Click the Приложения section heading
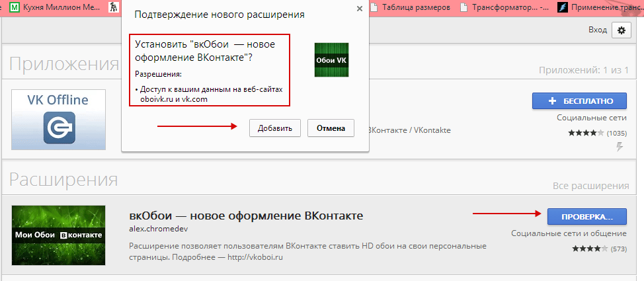 pos(64,65)
